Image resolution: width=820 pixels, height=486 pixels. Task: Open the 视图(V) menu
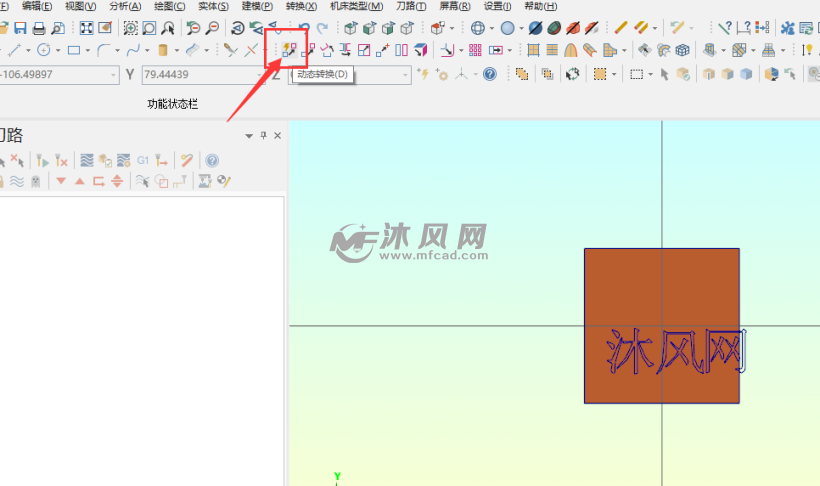point(81,6)
